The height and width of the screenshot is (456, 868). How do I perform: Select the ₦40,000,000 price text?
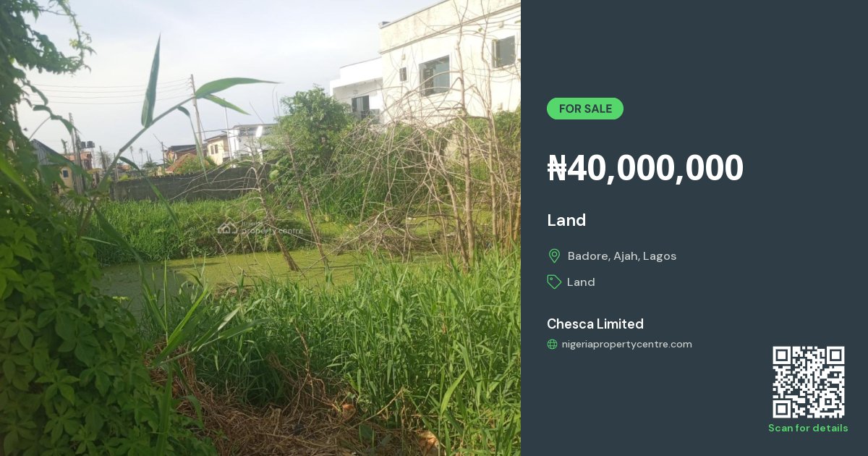click(x=645, y=168)
